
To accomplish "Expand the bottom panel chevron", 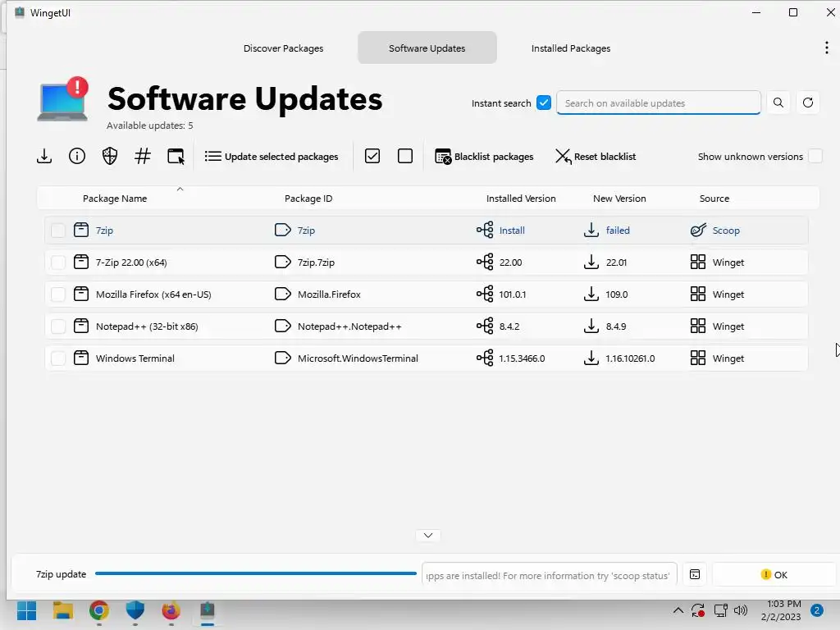I will pos(428,535).
